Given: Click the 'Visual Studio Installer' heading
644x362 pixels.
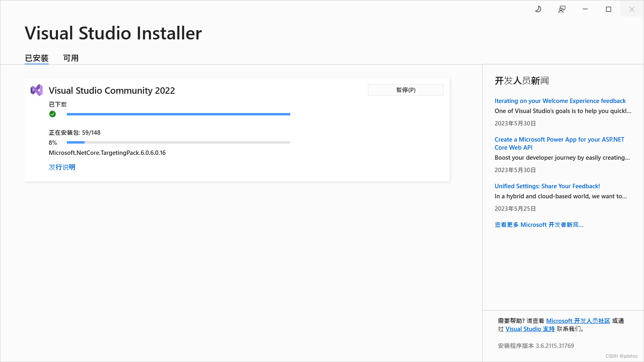Looking at the screenshot, I should (113, 33).
